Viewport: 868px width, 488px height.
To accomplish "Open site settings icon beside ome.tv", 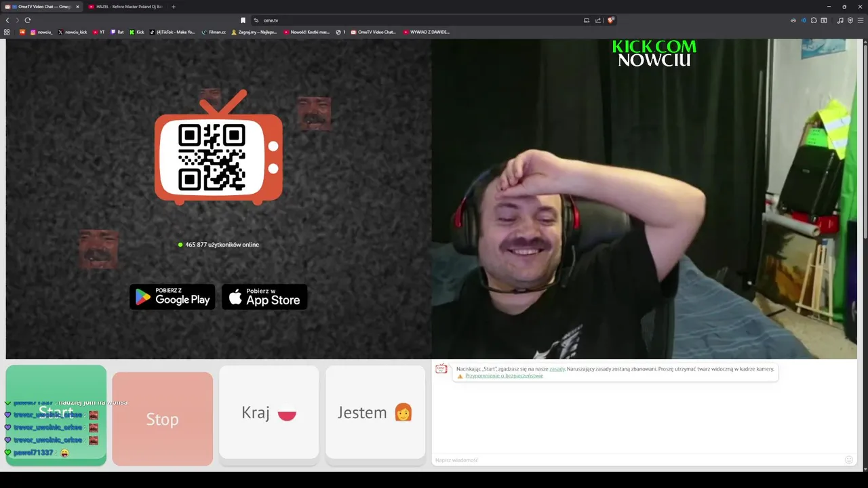I will pos(256,20).
